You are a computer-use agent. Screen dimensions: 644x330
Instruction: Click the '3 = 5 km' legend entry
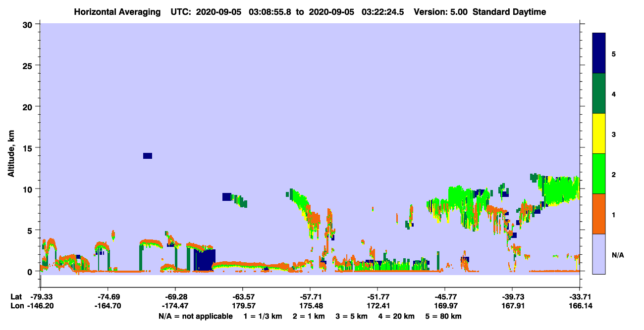click(x=352, y=316)
